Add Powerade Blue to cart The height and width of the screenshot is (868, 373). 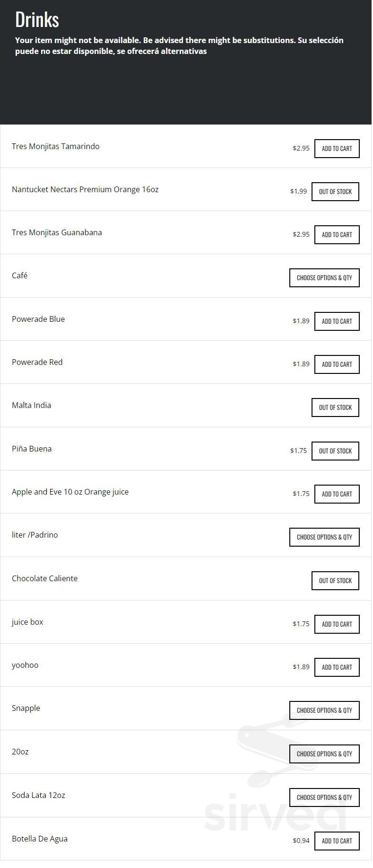point(337,321)
